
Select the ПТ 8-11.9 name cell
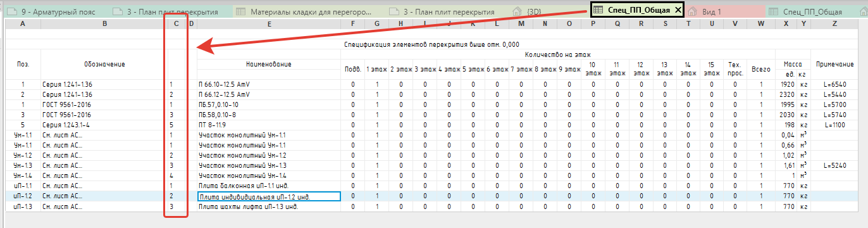pyautogui.click(x=269, y=125)
